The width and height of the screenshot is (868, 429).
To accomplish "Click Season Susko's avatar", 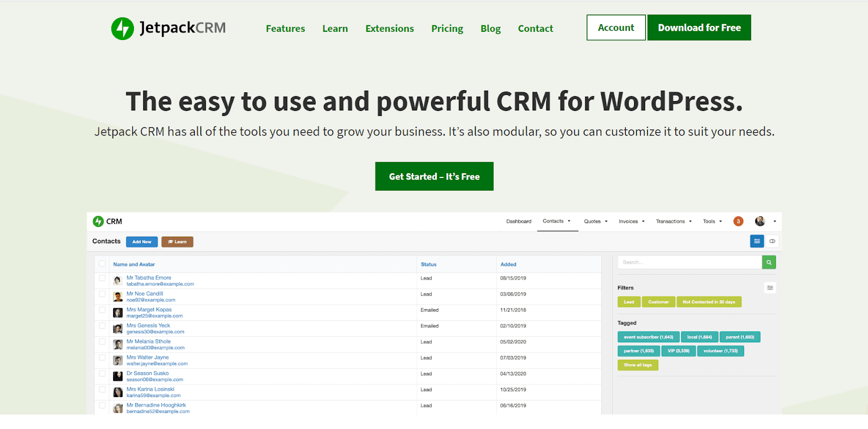I will click(117, 376).
